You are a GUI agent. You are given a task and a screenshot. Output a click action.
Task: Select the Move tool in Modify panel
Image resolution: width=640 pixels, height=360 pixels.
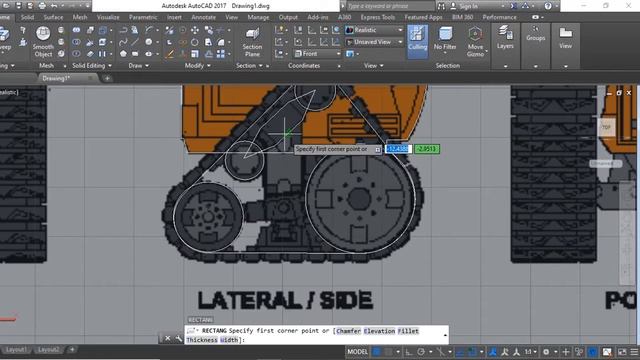coord(195,30)
